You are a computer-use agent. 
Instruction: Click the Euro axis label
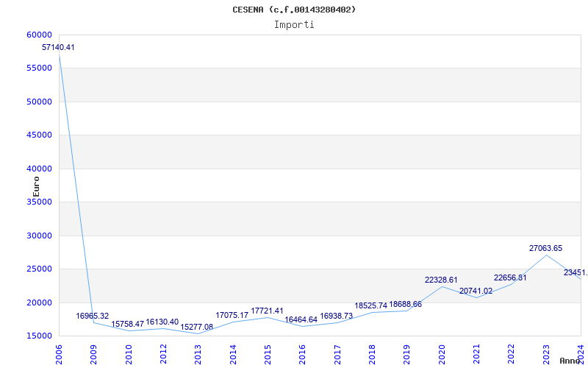coord(36,187)
